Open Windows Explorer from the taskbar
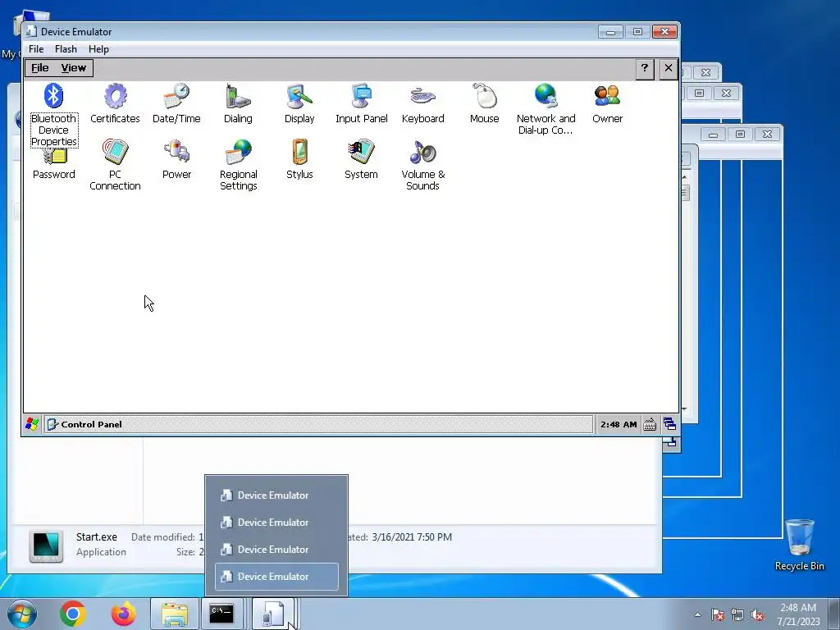The height and width of the screenshot is (630, 840). tap(175, 614)
